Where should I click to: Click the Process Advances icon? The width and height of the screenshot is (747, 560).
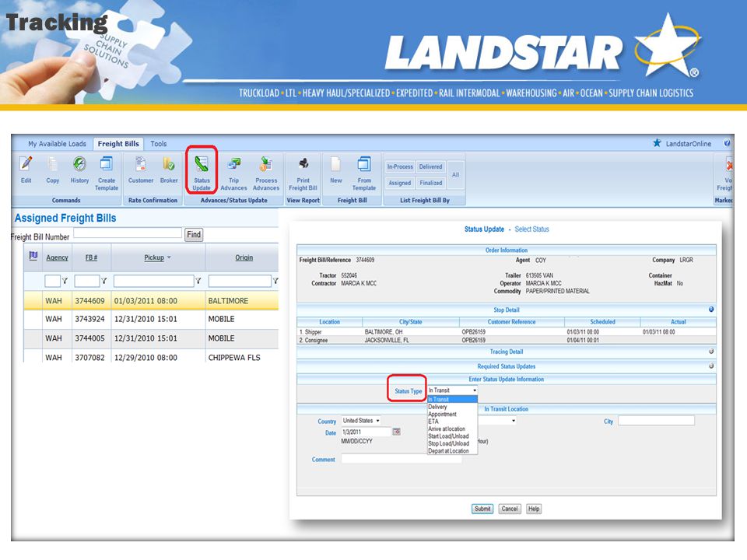(266, 164)
